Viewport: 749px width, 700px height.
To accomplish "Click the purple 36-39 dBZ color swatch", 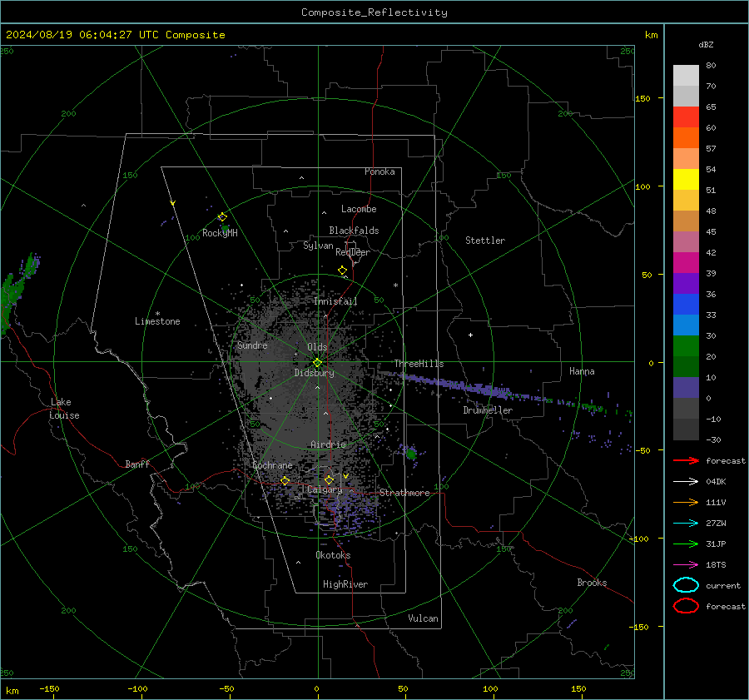I will coord(686,284).
